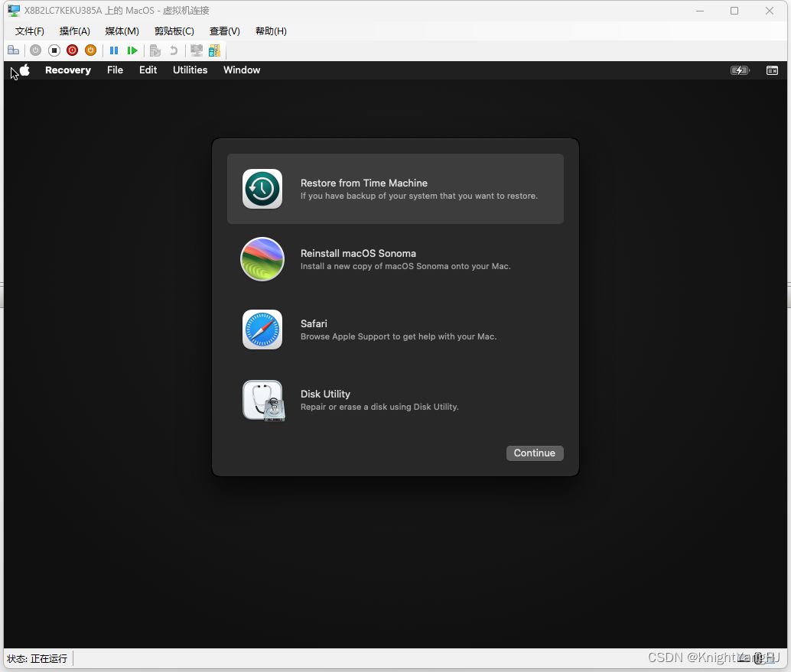Click the battery charging status icon
Screen dimensions: 791x672
(740, 70)
